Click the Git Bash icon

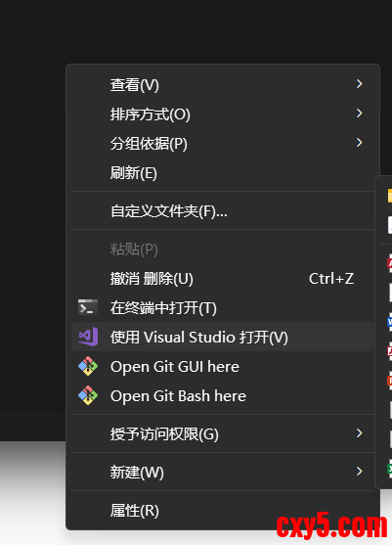click(88, 395)
